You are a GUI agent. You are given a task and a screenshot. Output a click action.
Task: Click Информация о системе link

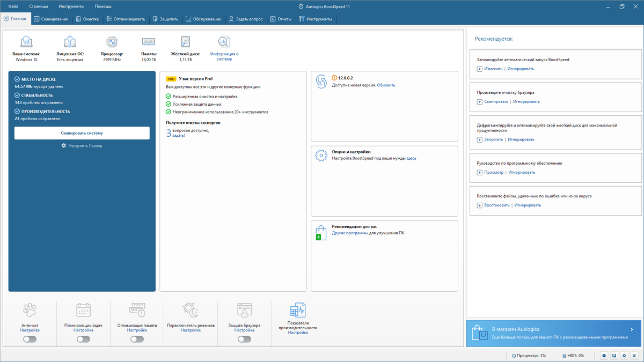point(224,56)
